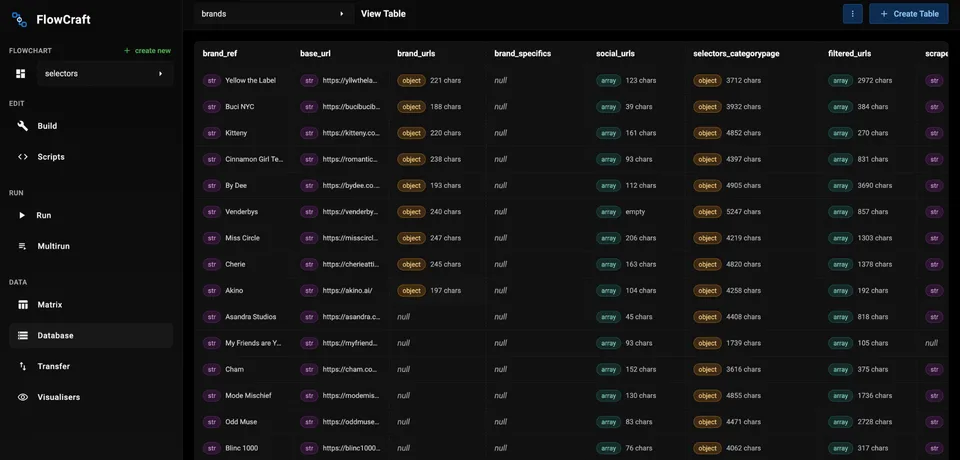Click the Database storage icon

click(x=23, y=336)
